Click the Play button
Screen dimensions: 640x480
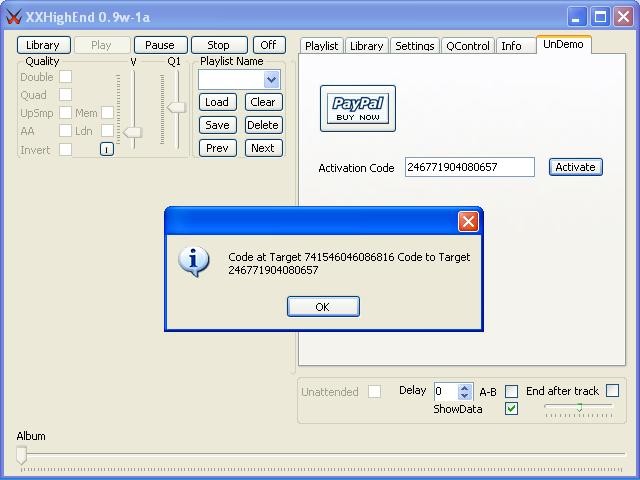coord(102,45)
